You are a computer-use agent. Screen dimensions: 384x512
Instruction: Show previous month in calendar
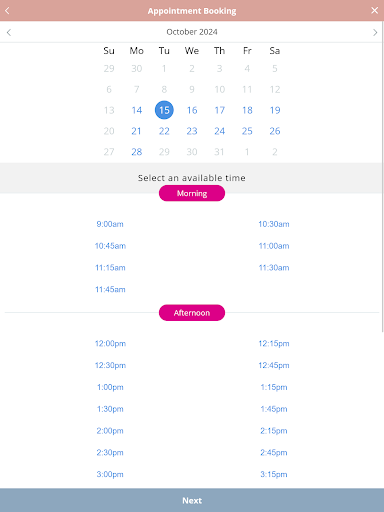[9, 32]
